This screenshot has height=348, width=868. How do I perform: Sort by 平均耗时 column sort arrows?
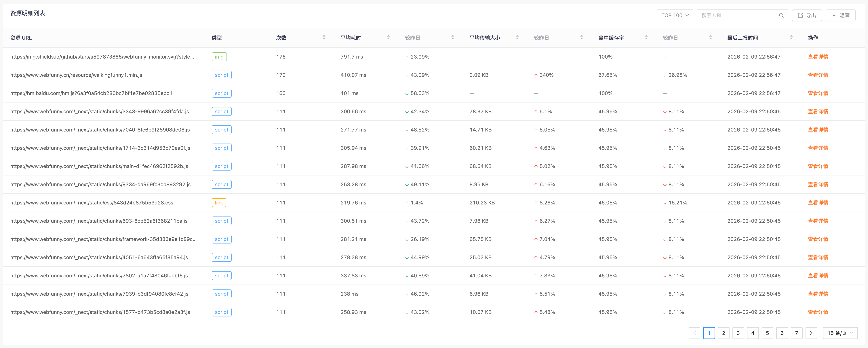click(x=388, y=37)
